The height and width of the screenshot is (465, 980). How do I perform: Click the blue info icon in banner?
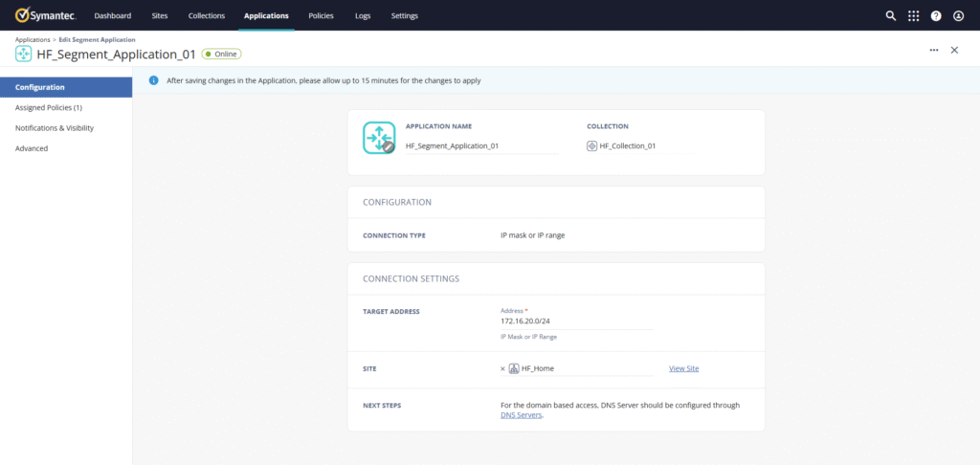153,80
